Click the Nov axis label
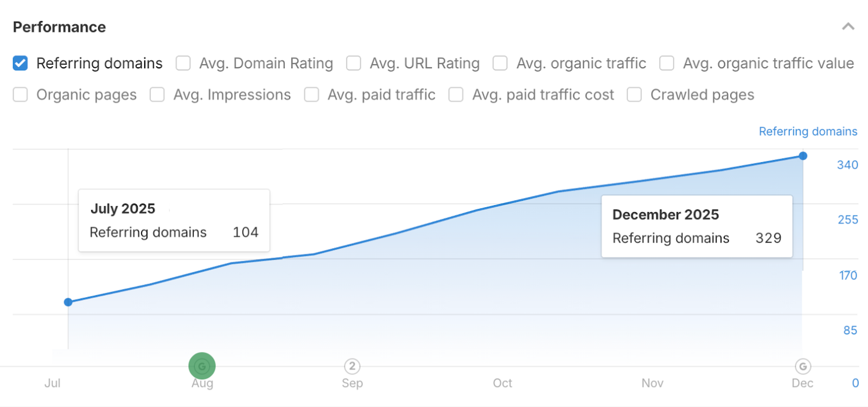 coord(653,383)
